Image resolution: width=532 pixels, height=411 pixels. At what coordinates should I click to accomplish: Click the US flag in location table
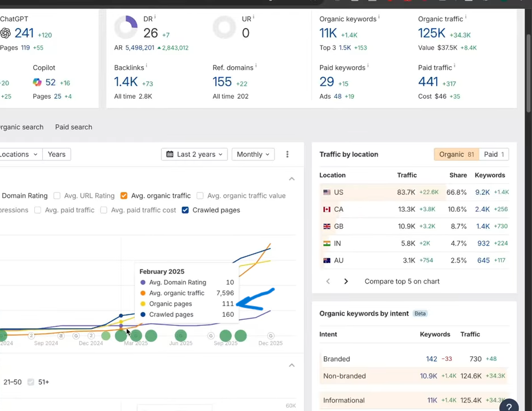pos(327,192)
